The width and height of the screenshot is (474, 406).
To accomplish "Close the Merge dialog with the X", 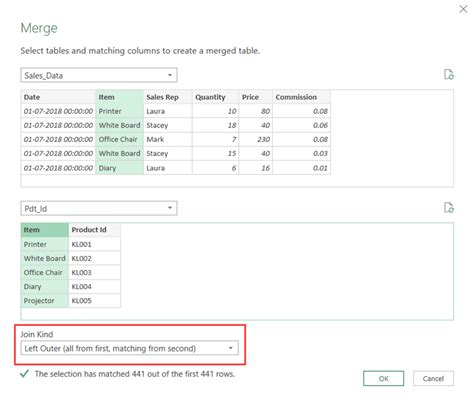I will 463,9.
